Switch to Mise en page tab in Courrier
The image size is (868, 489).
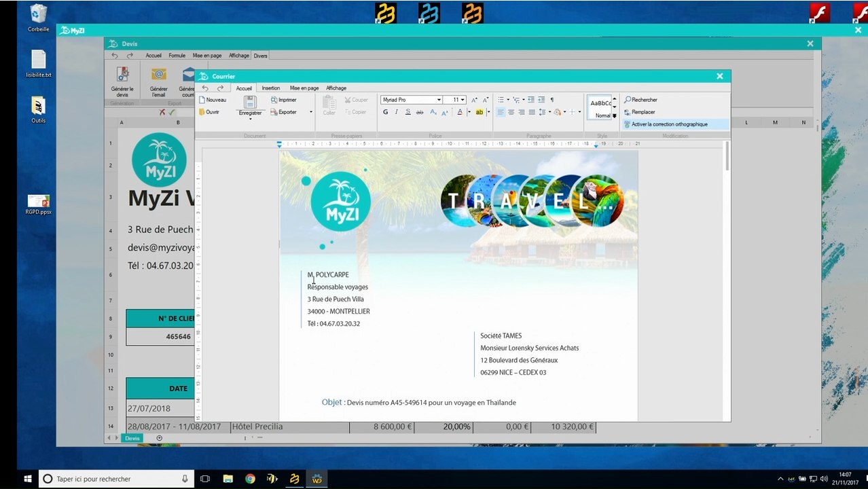click(304, 88)
